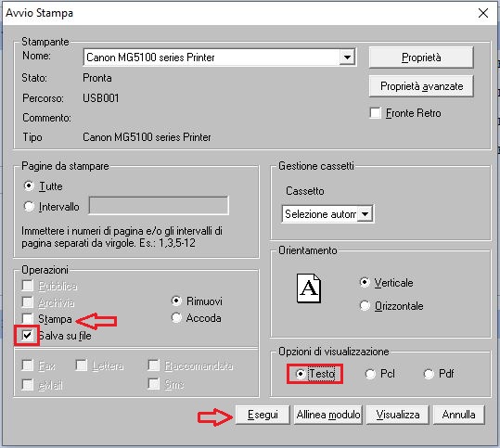Click the Raccomandata checkbox
500x448 pixels.
pos(154,365)
